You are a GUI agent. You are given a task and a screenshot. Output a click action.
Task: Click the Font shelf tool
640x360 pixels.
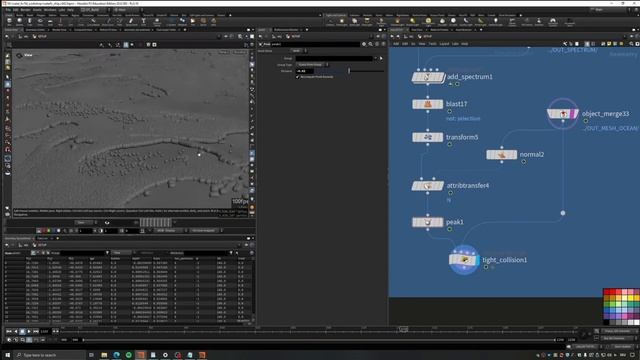(143, 21)
